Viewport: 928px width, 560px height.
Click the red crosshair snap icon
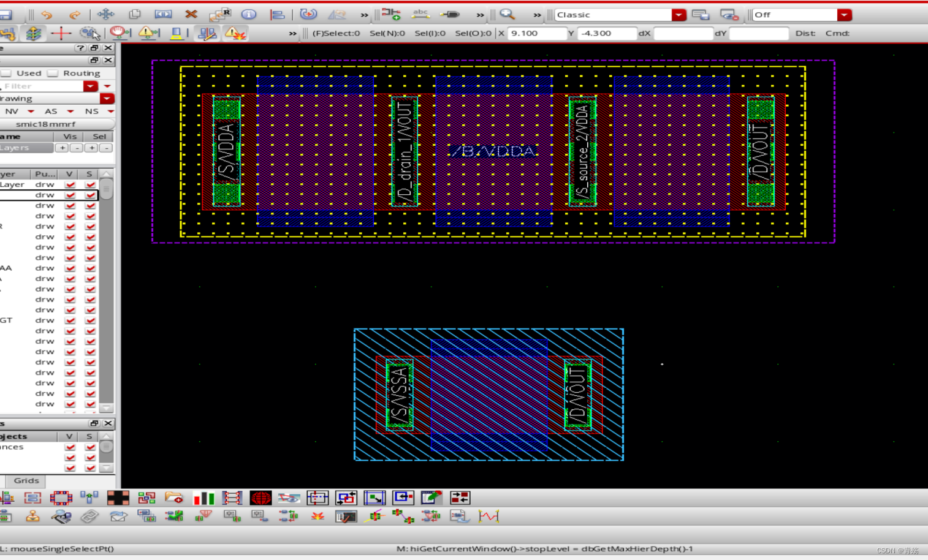tap(61, 33)
